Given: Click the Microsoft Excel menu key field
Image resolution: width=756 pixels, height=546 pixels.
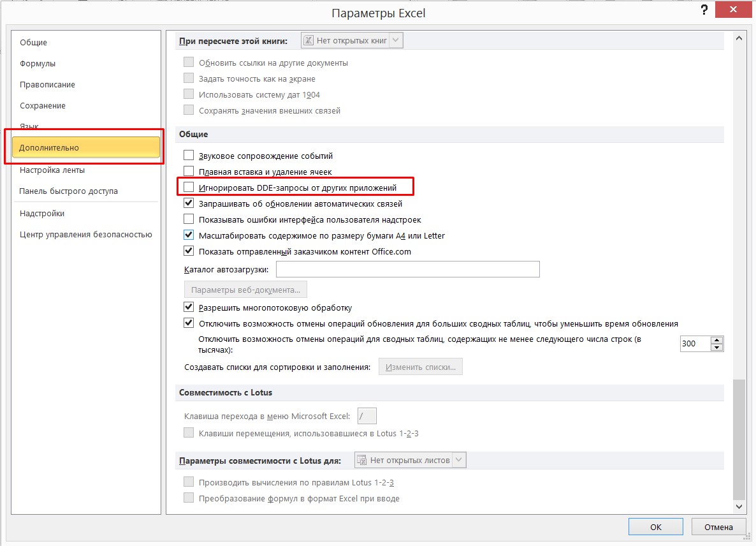Looking at the screenshot, I should point(367,416).
